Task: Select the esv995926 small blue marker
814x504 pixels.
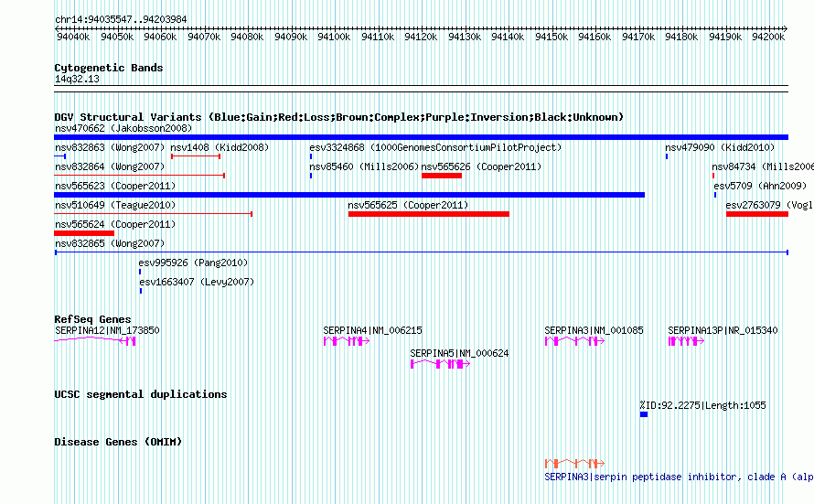Action: point(140,272)
